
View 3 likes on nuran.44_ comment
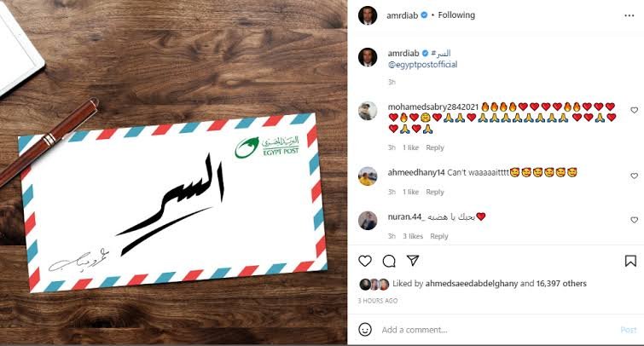pos(413,236)
